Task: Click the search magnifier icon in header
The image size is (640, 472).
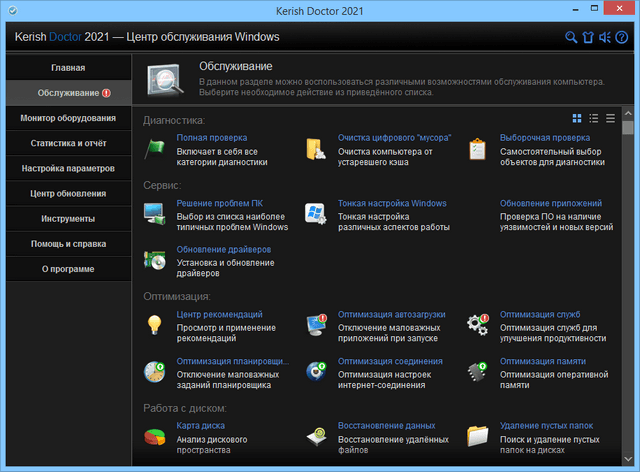Action: (x=571, y=38)
